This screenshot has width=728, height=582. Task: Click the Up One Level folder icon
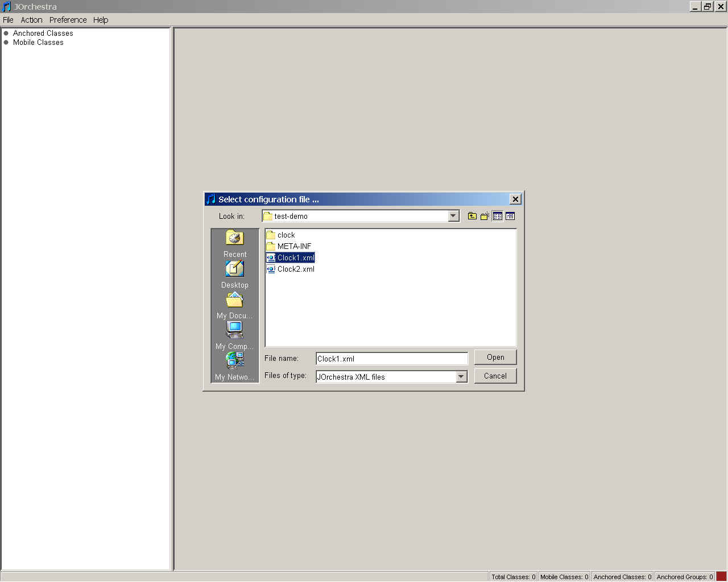click(x=472, y=216)
